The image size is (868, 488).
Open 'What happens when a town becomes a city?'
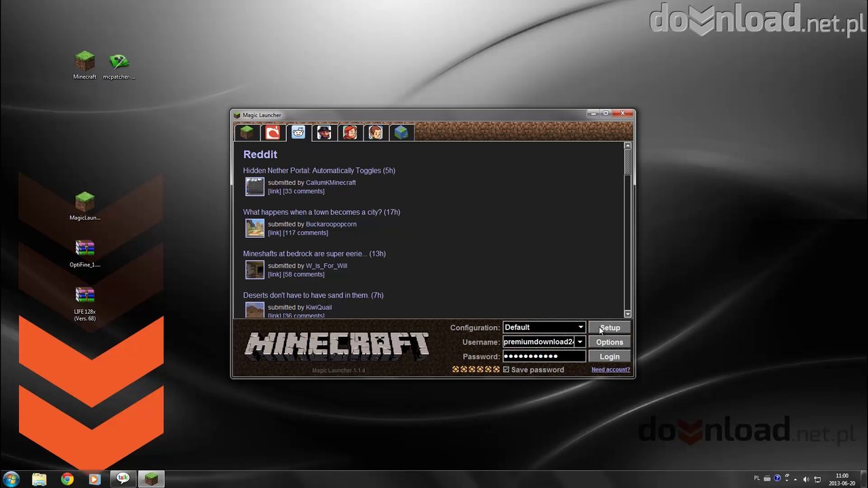(321, 212)
